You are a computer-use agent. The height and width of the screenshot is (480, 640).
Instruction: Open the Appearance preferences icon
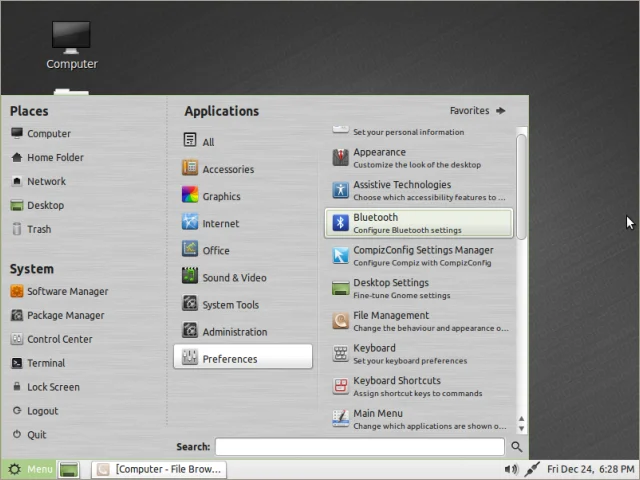340,158
